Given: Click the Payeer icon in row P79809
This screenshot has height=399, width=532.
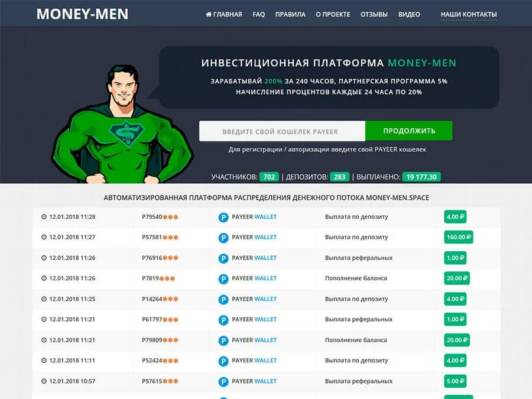Looking at the screenshot, I should point(223,340).
